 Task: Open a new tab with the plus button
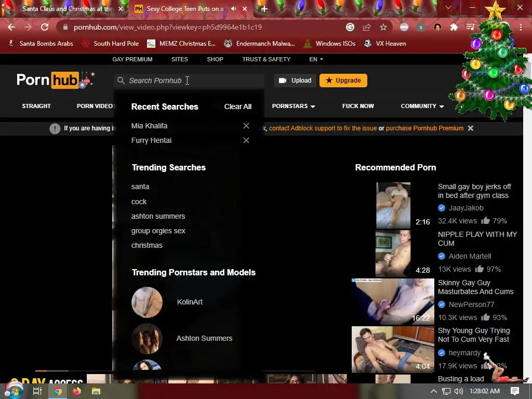point(264,9)
